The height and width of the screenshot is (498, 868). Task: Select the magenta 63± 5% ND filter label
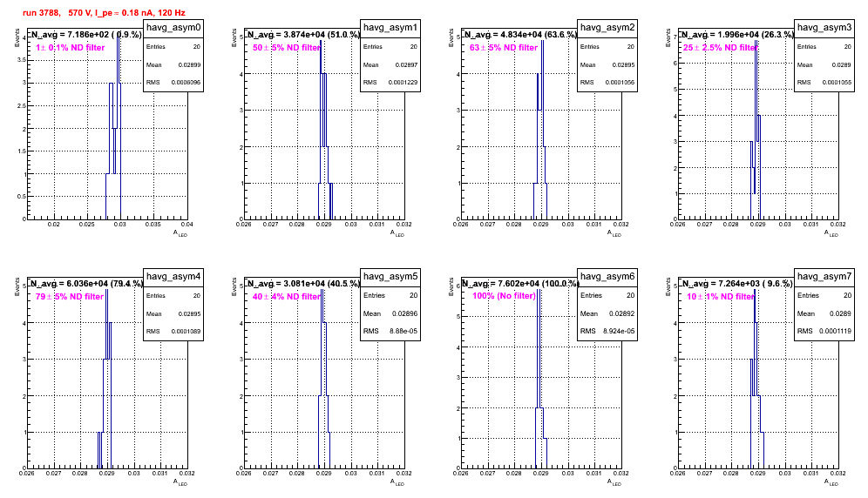[504, 48]
